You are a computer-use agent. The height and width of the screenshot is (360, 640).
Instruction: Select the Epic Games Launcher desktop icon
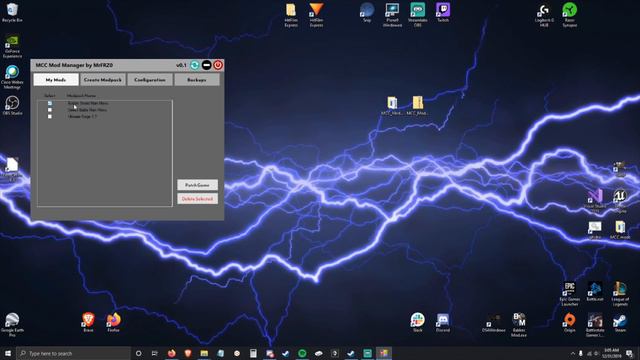[x=569, y=294]
